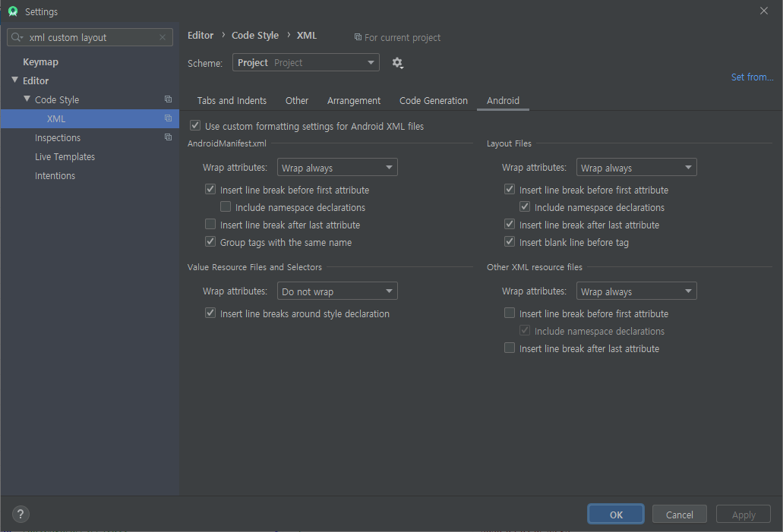This screenshot has width=783, height=532.
Task: Click the project-level icon beside XML row
Action: [x=169, y=118]
